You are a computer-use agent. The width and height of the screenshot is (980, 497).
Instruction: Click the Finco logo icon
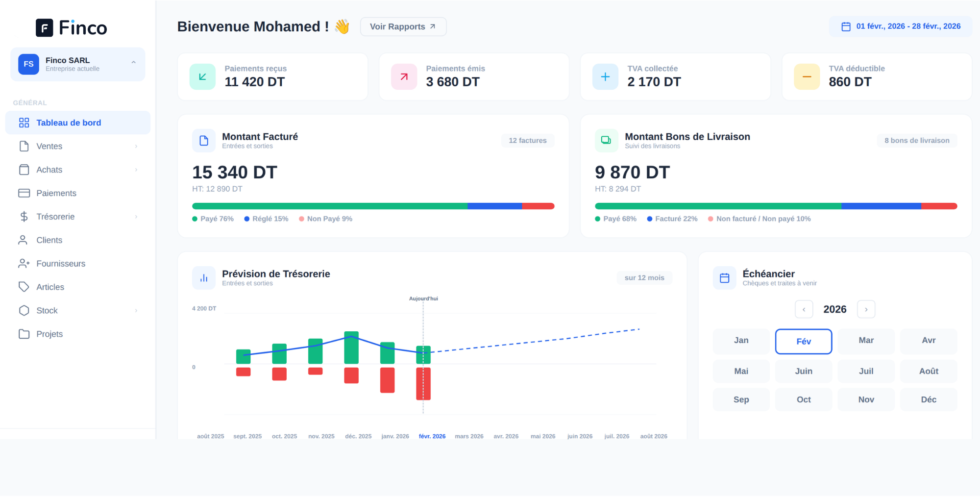[x=45, y=28]
